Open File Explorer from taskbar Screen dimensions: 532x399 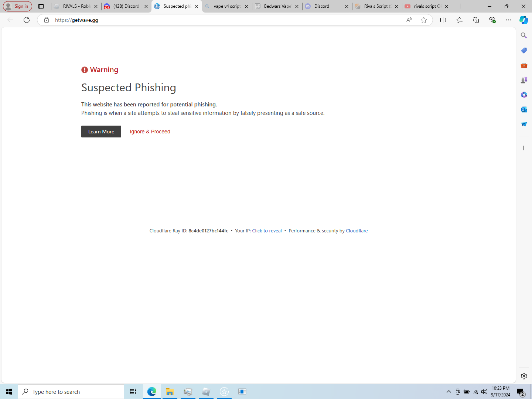coord(170,392)
